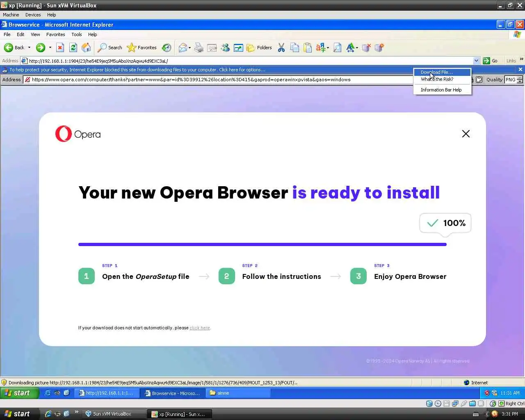This screenshot has width=525, height=420.
Task: Switch to Browservice taskbar item
Action: (172, 393)
